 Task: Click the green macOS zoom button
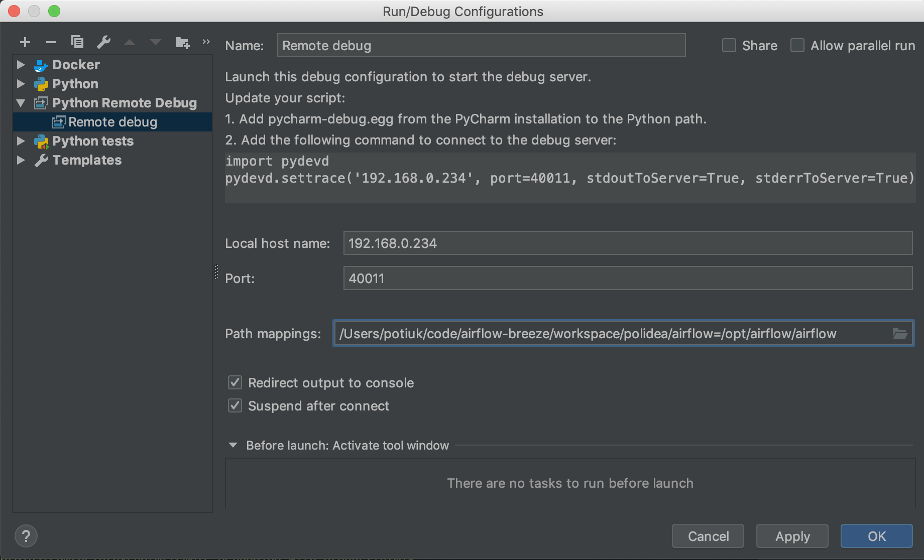point(54,11)
